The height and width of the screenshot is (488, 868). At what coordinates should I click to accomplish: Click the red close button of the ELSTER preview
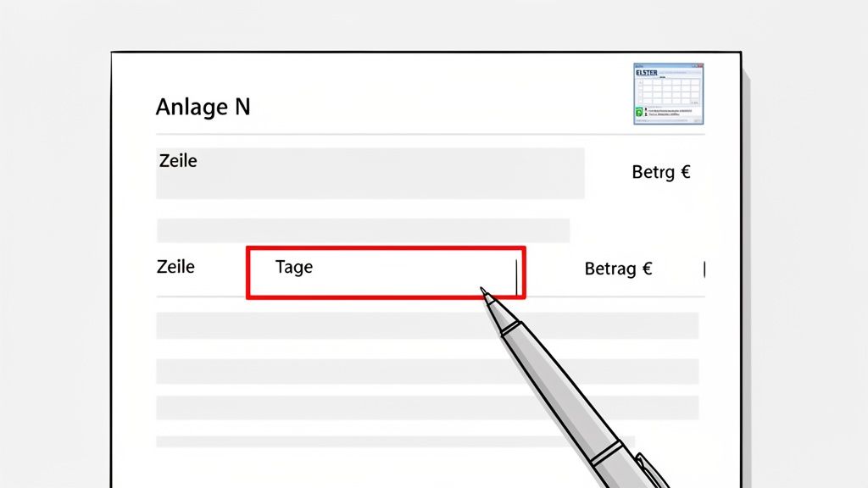(698, 65)
